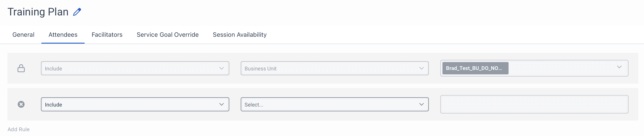The image size is (644, 136).
Task: Click the empty value field on the second rule
Action: pos(535,105)
